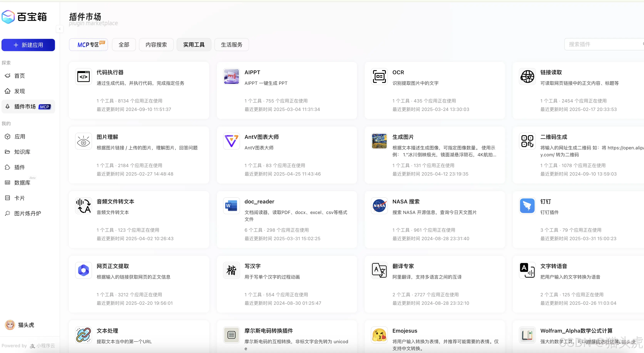This screenshot has height=353, width=644.
Task: Click the 新建应用 button
Action: [28, 45]
